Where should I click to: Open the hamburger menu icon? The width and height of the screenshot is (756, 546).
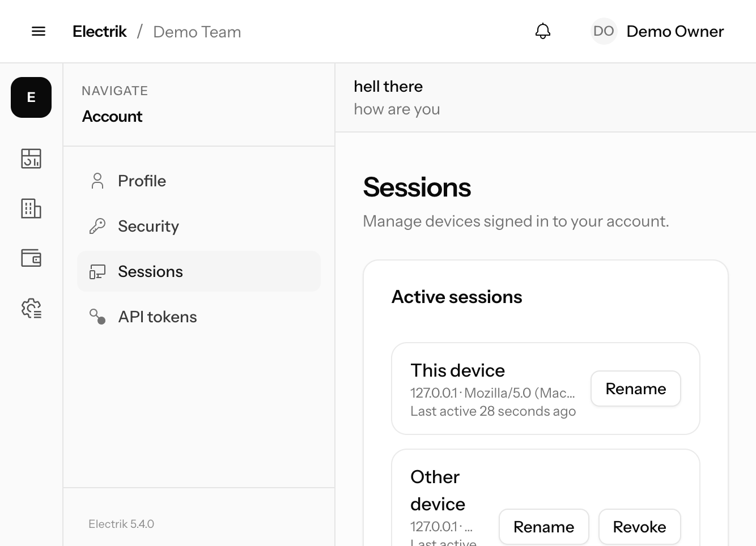[39, 31]
